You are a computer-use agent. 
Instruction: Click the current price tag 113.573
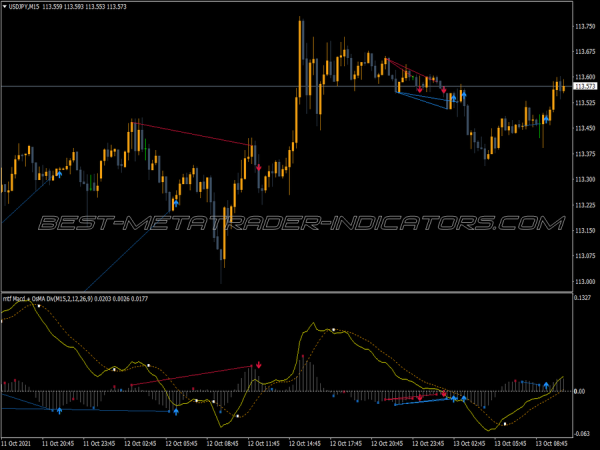(x=585, y=86)
